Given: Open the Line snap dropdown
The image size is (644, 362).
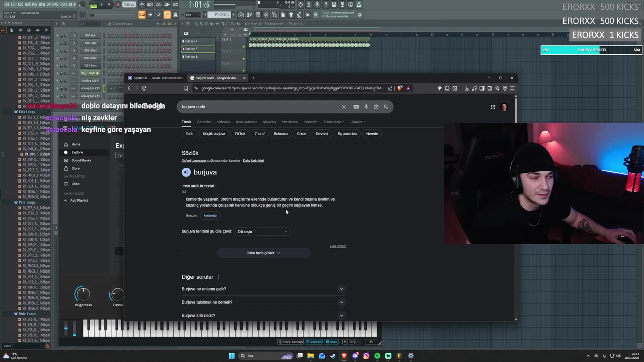Looking at the screenshot, I should [x=193, y=15].
